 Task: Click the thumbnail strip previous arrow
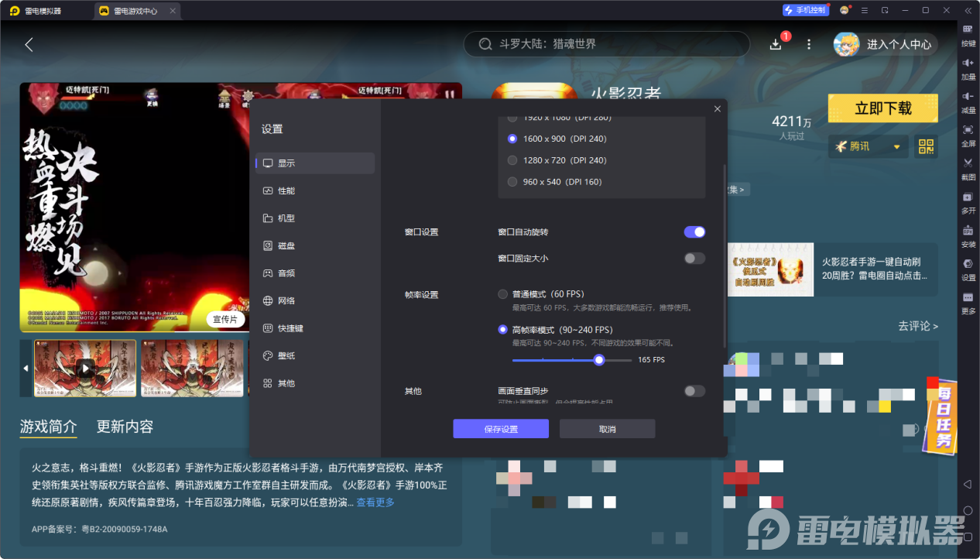click(26, 368)
